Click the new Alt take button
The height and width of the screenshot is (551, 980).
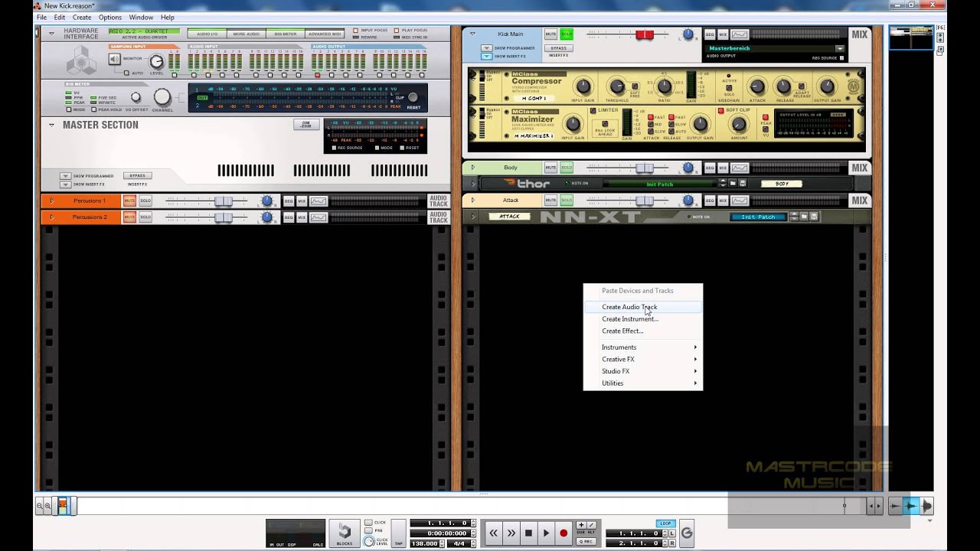click(x=591, y=525)
